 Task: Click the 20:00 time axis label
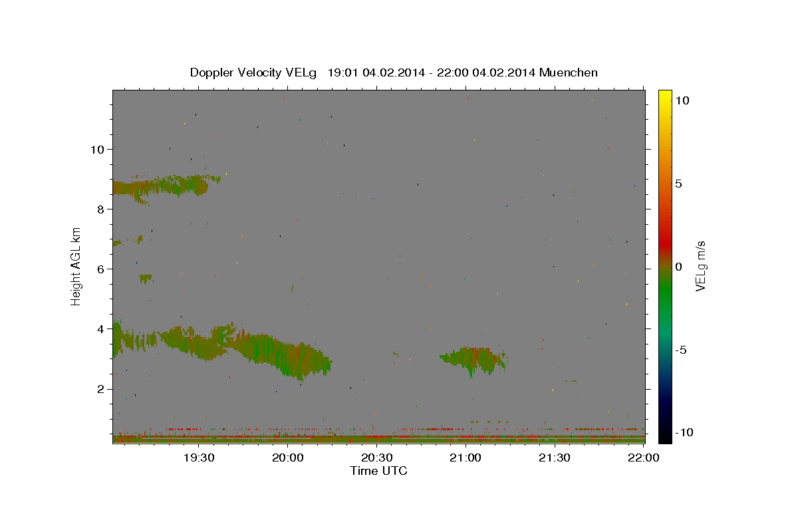[x=287, y=458]
